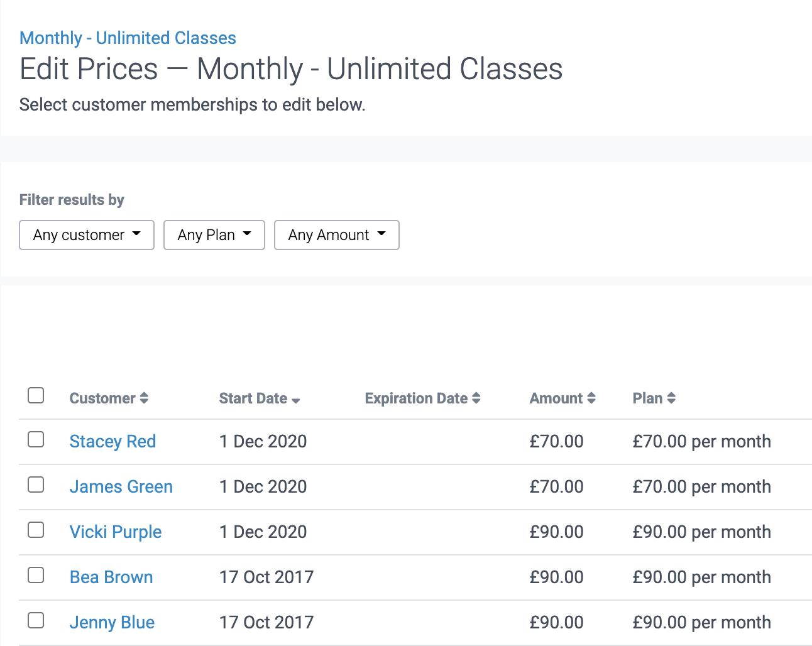Click the Start Date sort arrow
Screen dimensions: 812x646
pyautogui.click(x=296, y=400)
